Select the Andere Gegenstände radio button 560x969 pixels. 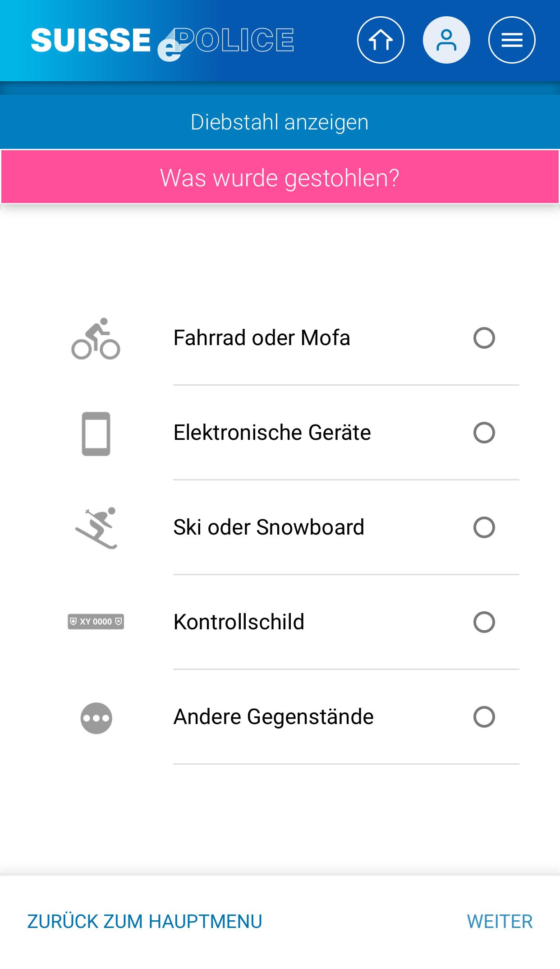pos(484,717)
